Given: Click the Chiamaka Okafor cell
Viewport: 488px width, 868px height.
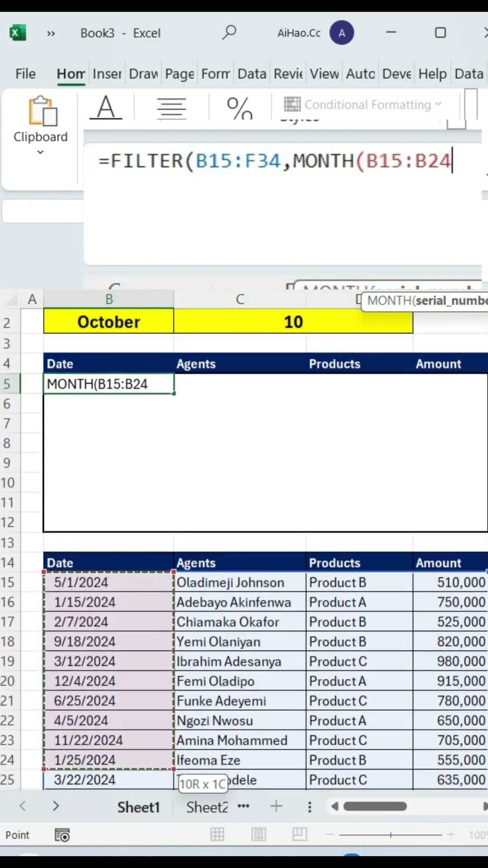Looking at the screenshot, I should point(240,622).
